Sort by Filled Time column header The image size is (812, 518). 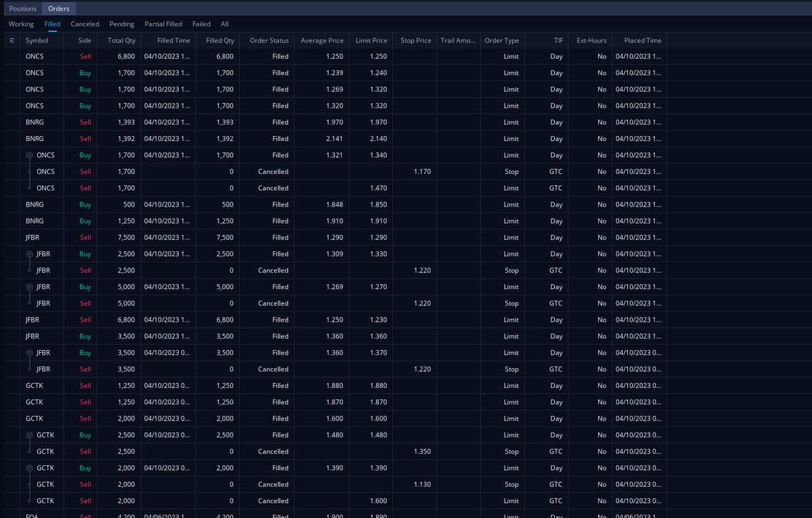[x=173, y=41]
